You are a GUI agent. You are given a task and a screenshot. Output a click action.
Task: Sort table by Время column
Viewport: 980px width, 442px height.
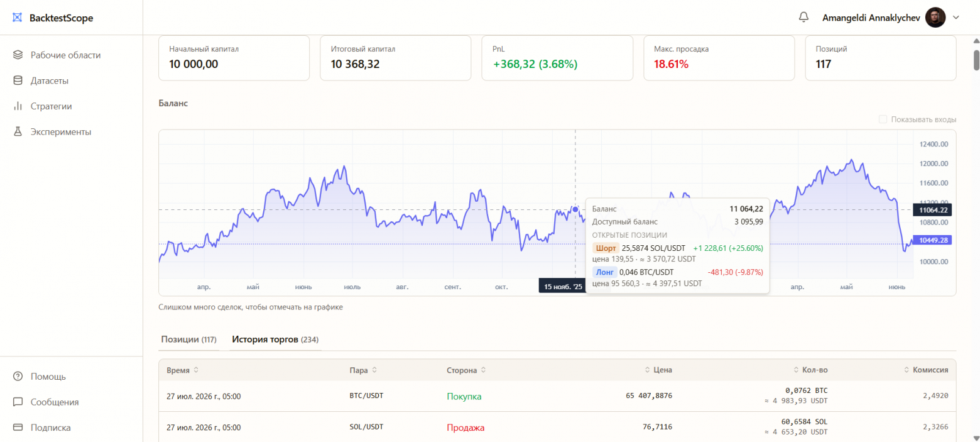point(183,370)
